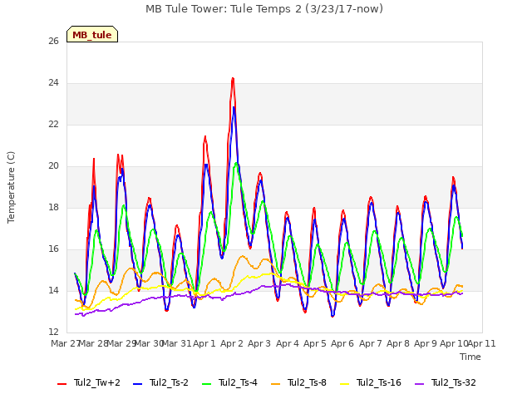Click the 26 y-axis tick label
Image resolution: width=532 pixels, height=399 pixels.
tap(53, 42)
